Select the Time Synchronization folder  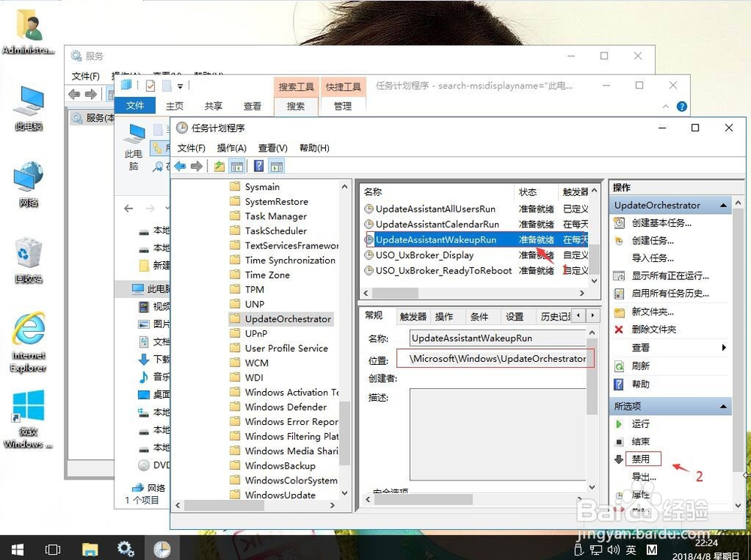tap(290, 260)
